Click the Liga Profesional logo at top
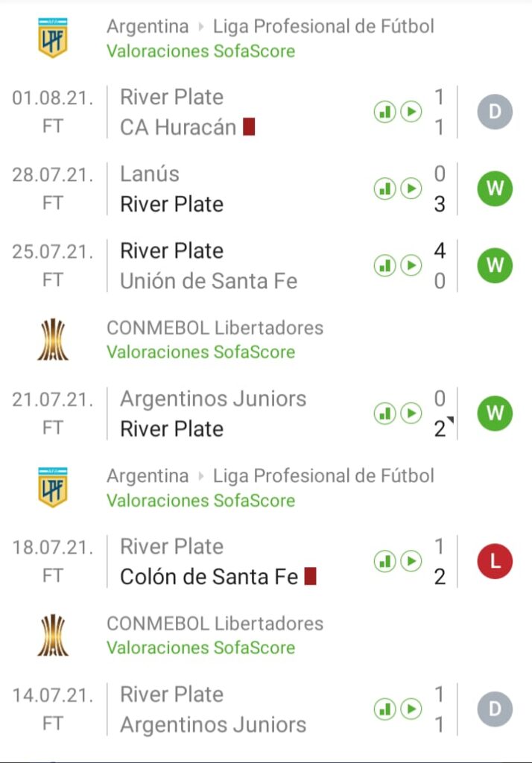 pos(53,38)
